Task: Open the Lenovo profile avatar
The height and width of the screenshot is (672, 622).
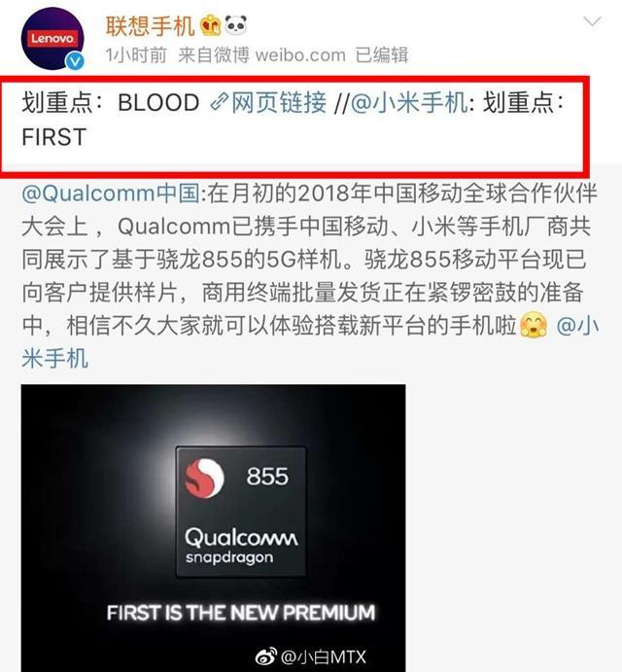Action: pos(52,38)
